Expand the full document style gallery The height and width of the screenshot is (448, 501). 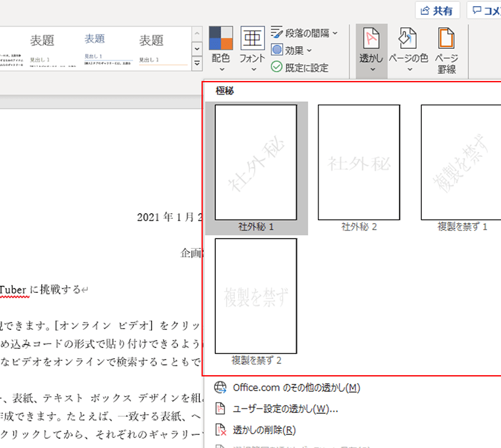pyautogui.click(x=197, y=63)
